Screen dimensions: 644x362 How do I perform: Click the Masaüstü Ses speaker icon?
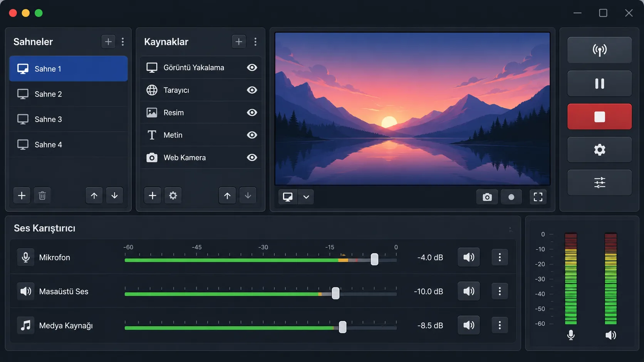point(25,291)
